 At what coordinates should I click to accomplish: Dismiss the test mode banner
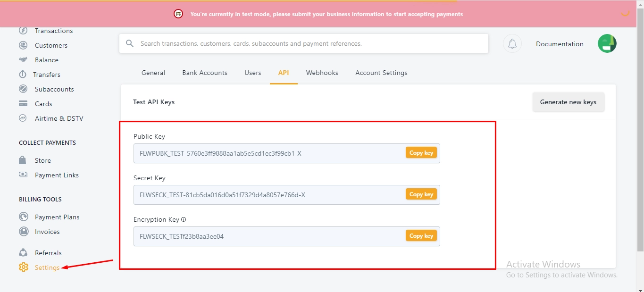[625, 14]
